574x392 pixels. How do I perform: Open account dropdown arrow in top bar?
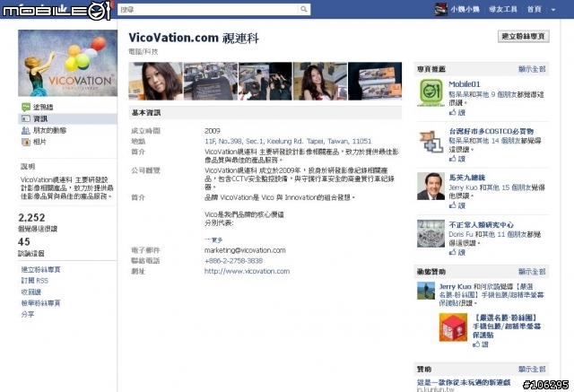(x=553, y=10)
